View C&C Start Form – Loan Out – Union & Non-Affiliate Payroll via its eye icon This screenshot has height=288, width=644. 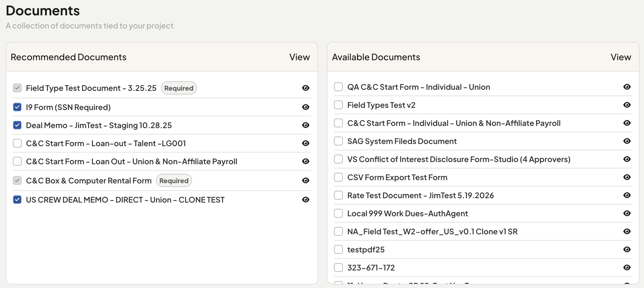pyautogui.click(x=306, y=161)
